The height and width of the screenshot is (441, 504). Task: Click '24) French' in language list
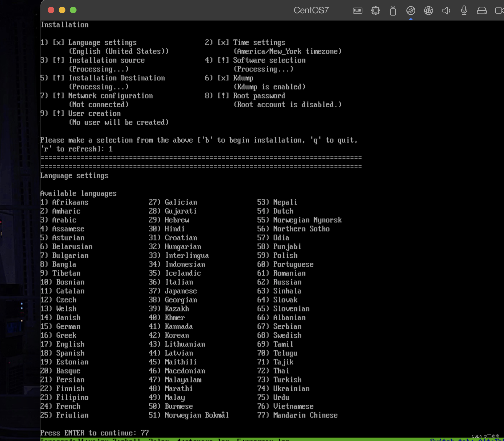(60, 406)
